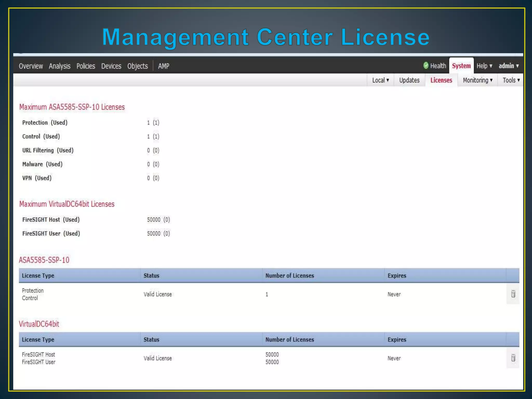
Task: Expand the admin user dropdown
Action: pyautogui.click(x=509, y=66)
